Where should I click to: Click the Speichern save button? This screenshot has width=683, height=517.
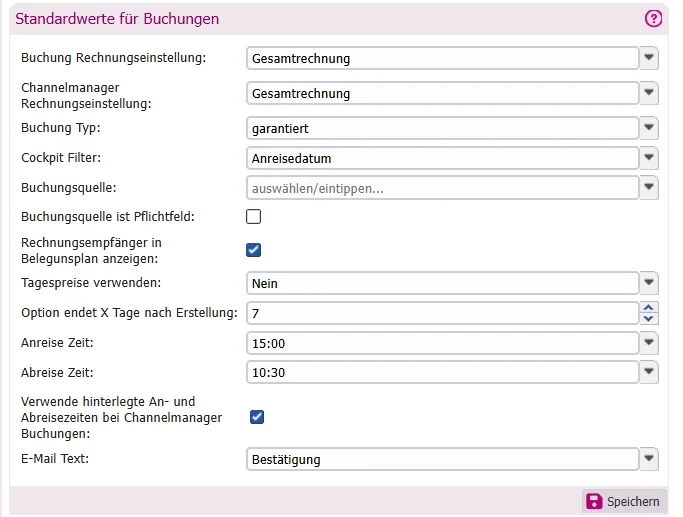[x=623, y=501]
